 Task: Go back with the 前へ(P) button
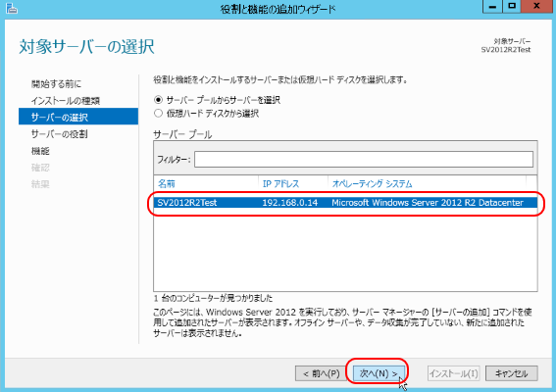coord(322,373)
